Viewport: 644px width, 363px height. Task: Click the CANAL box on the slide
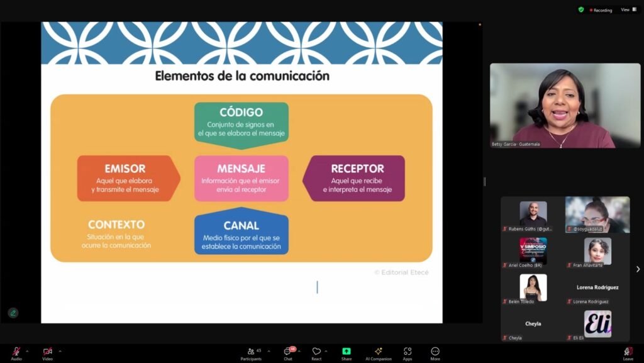(241, 231)
